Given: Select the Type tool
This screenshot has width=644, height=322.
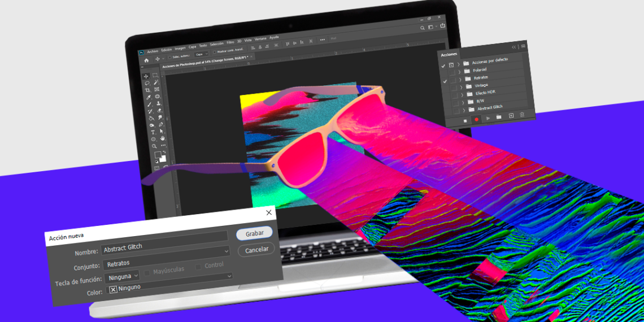Looking at the screenshot, I should click(153, 132).
